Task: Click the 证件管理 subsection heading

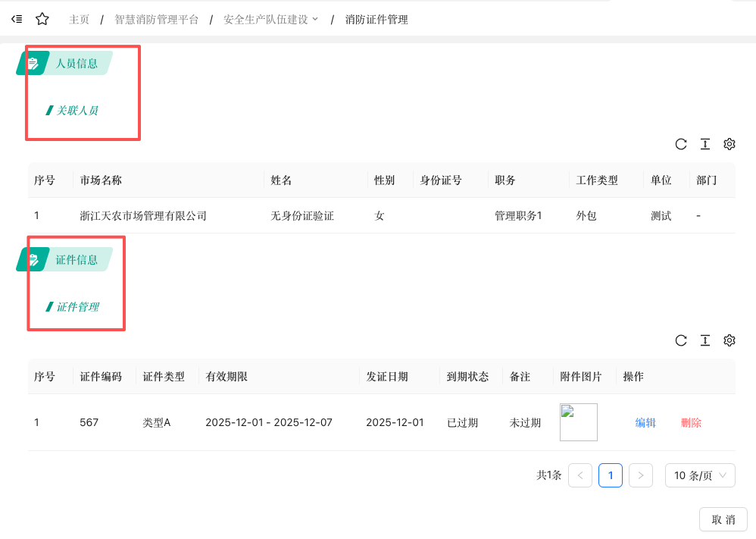Action: pos(77,307)
